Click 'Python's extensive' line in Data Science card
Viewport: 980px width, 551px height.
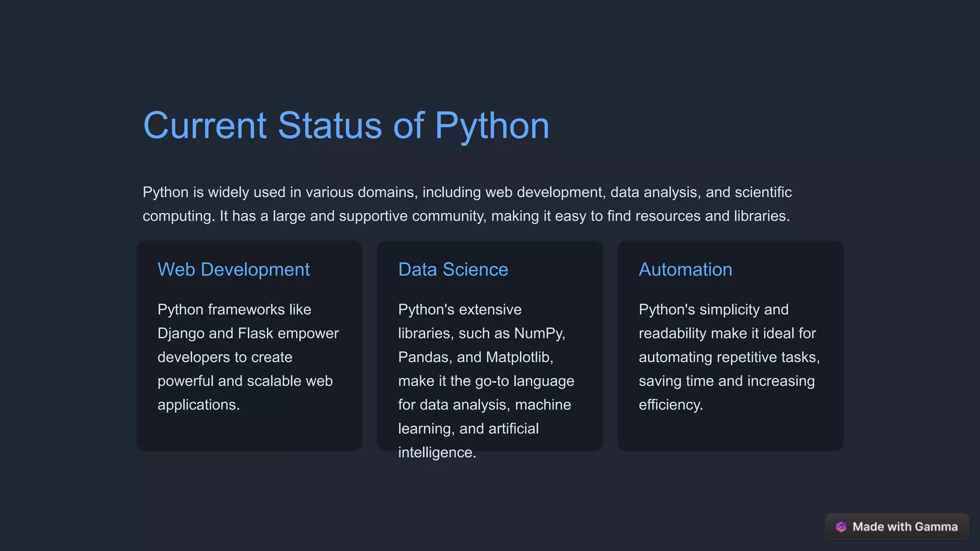[x=459, y=309]
